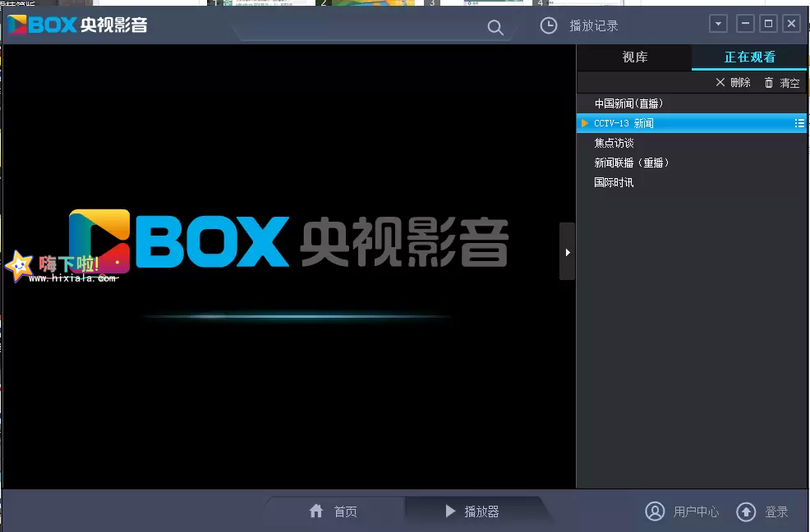Click the playlist icon on CCTV-13 新闻 row
The height and width of the screenshot is (532, 810).
(799, 122)
